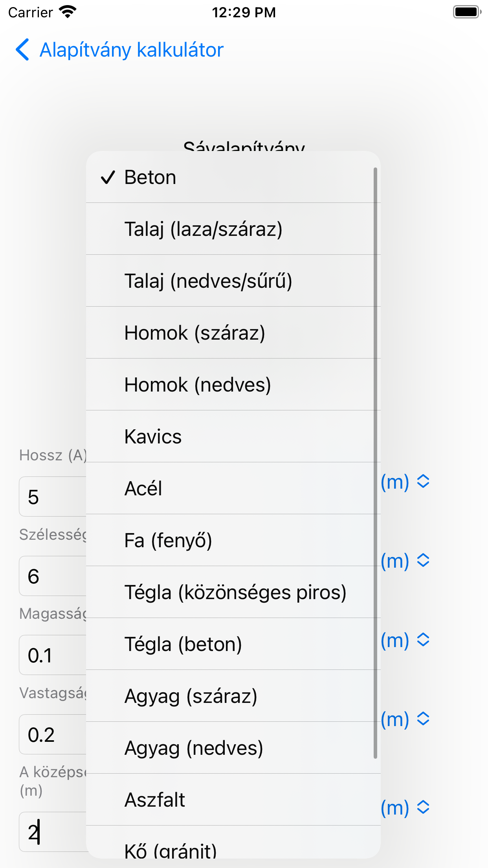Select Tégla (közönséges piros) option
The image size is (488, 868).
coord(233,592)
